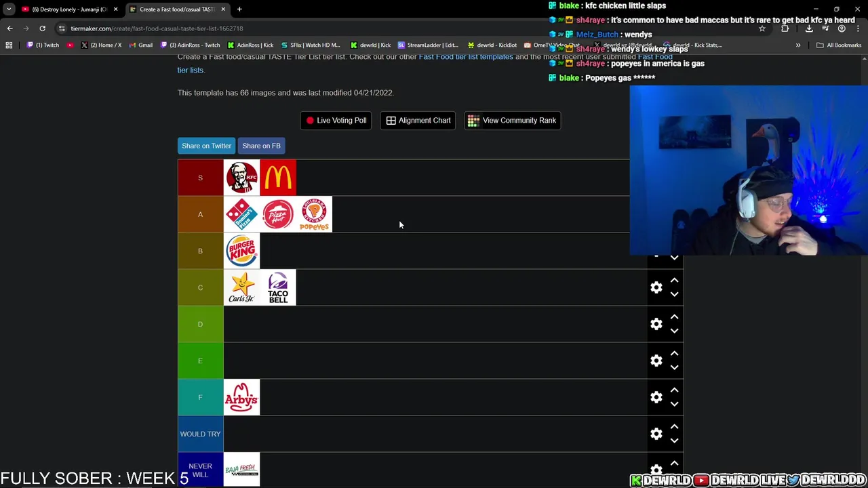Move F tier row down
Viewport: 868px width, 488px height.
[674, 404]
